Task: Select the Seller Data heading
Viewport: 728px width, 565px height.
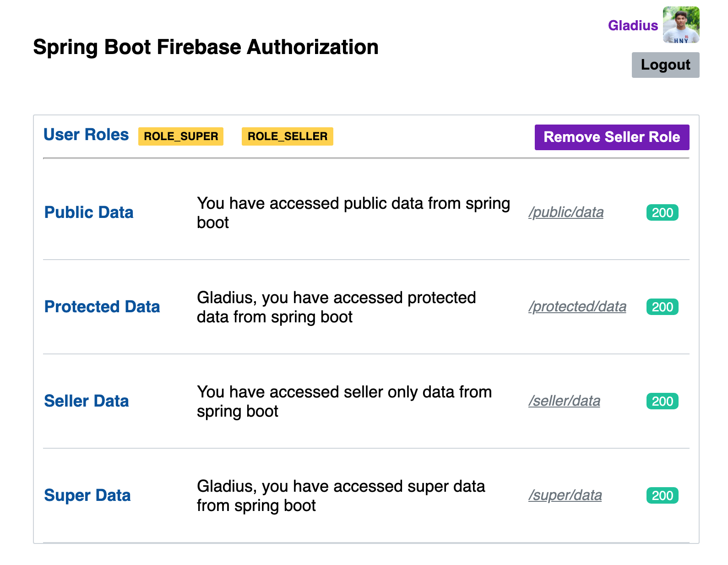Action: 87,401
